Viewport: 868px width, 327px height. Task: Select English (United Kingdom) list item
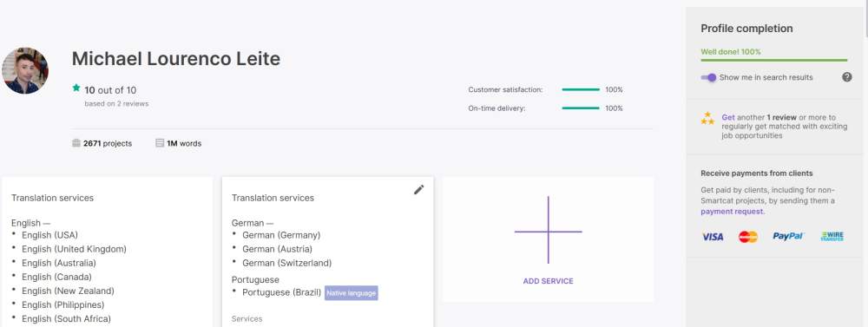(74, 249)
